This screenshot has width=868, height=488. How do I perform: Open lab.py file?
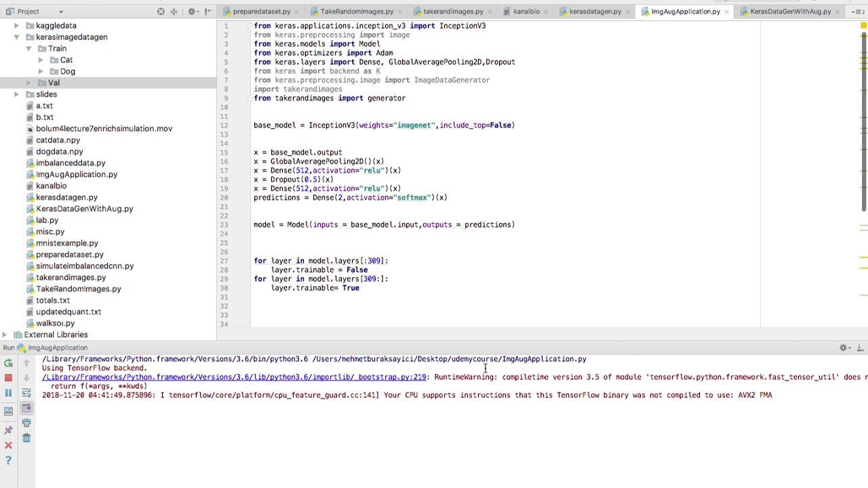point(47,220)
